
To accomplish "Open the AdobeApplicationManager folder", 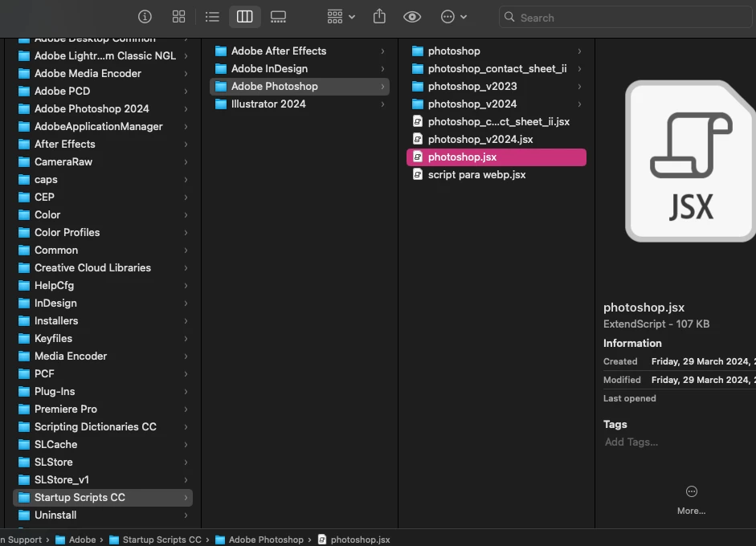I will [x=103, y=127].
